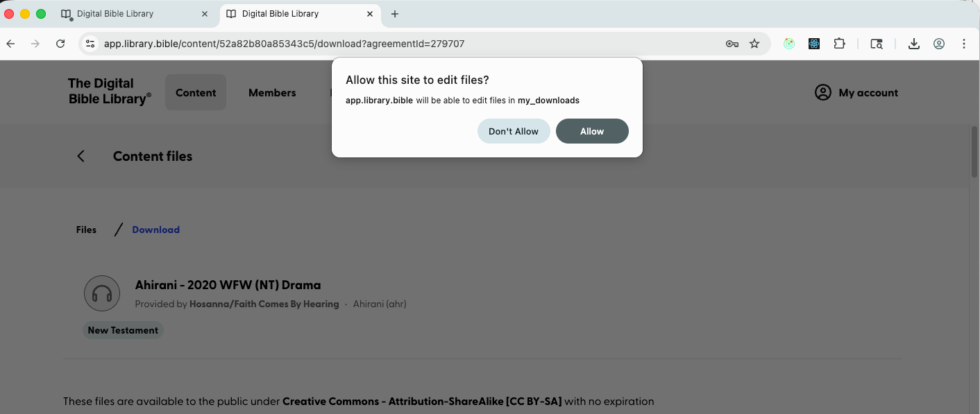Viewport: 980px width, 414px height.
Task: Allow the site to edit files
Action: coord(592,131)
